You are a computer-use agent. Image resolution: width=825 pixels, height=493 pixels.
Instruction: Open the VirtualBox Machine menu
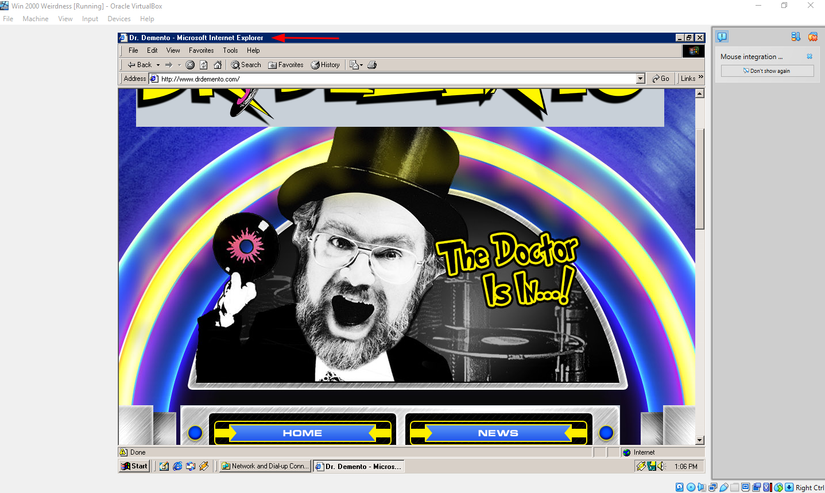(35, 18)
